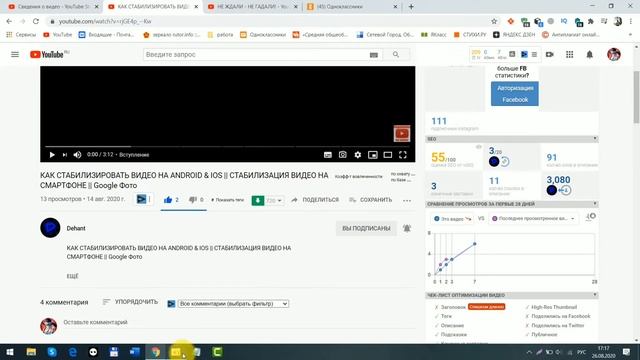Click the search magnifier button
The image size is (640, 360).
[x=396, y=54]
